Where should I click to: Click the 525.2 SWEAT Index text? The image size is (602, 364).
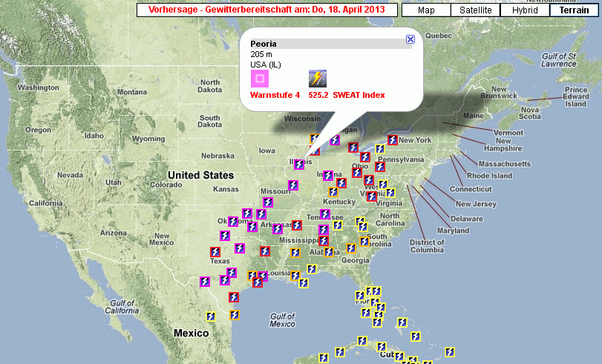(x=347, y=95)
